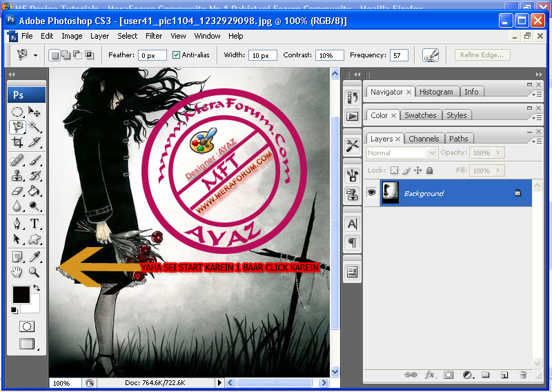Select the Path Selection tool
Image resolution: width=552 pixels, height=392 pixels.
tap(17, 239)
